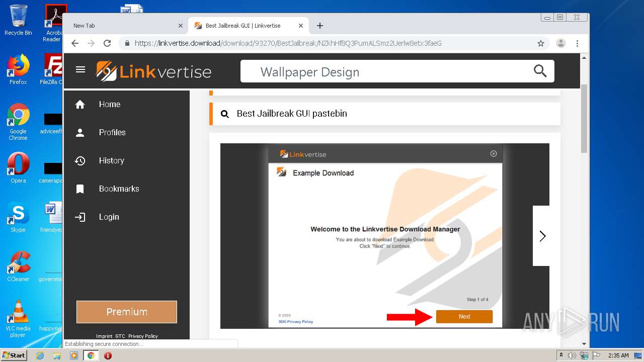Open the Google Chrome desktop shortcut
This screenshot has height=362, width=644.
click(18, 122)
